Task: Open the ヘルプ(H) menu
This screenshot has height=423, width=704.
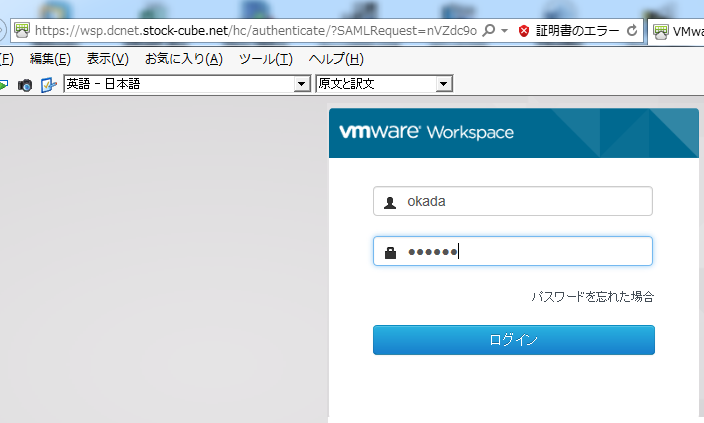Action: click(x=329, y=59)
